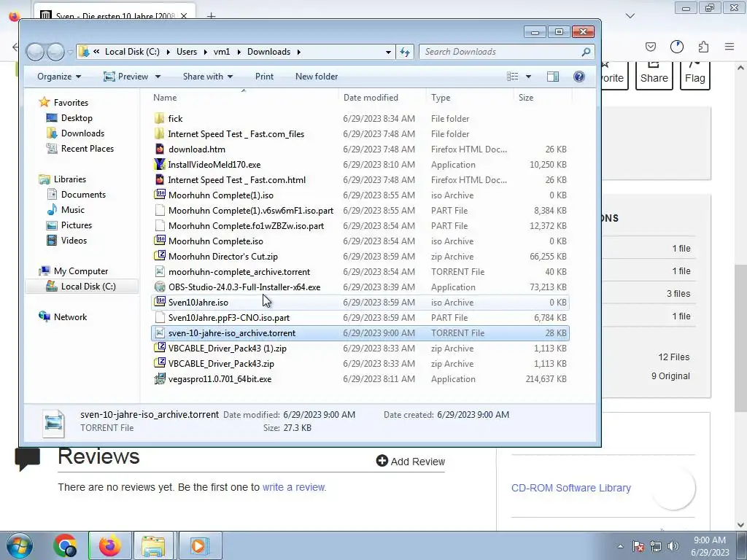Open the Preview dropdown arrow
Viewport: 747px width, 560px height.
tap(158, 77)
